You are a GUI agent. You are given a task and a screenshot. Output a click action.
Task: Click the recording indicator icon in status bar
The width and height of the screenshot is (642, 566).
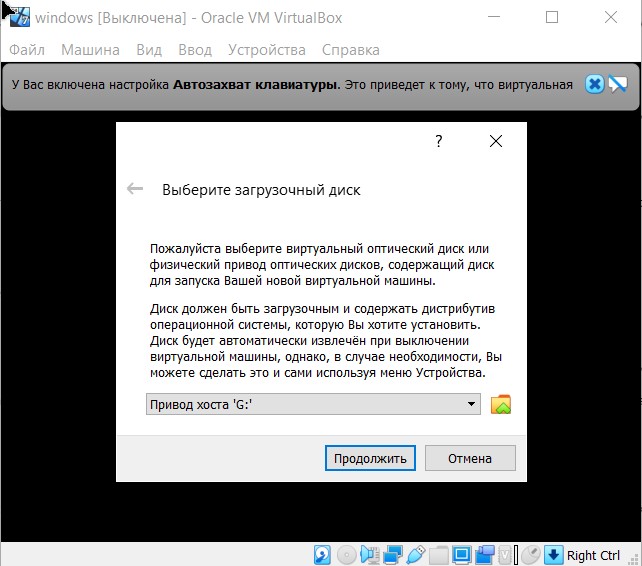click(485, 555)
